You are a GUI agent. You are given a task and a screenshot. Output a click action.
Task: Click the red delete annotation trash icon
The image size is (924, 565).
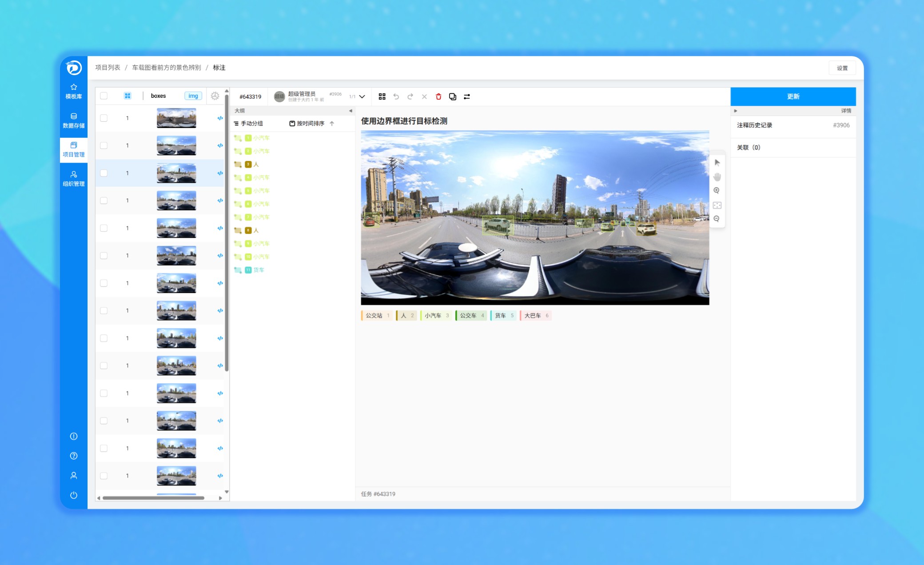pyautogui.click(x=438, y=96)
